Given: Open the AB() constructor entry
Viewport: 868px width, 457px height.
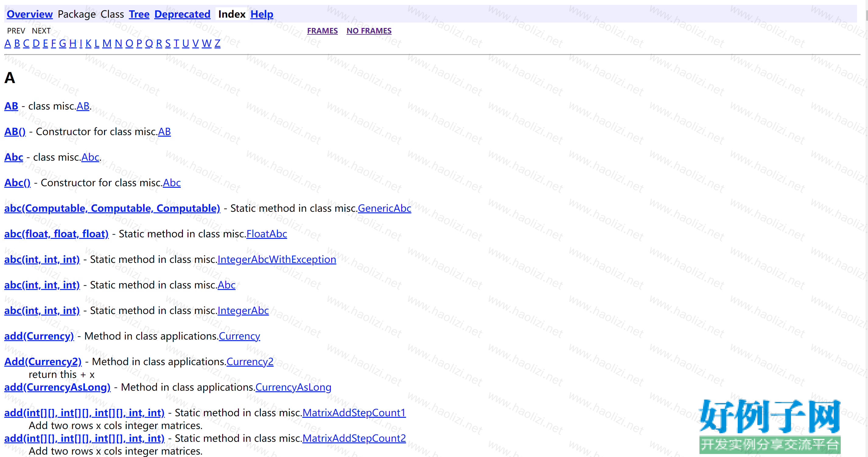Looking at the screenshot, I should 15,132.
